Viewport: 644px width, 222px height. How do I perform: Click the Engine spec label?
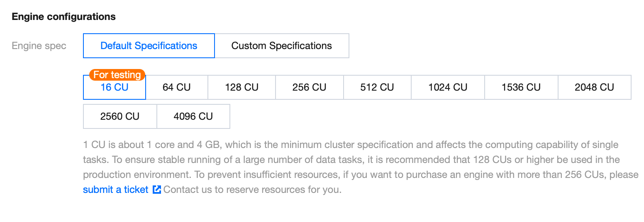39,46
